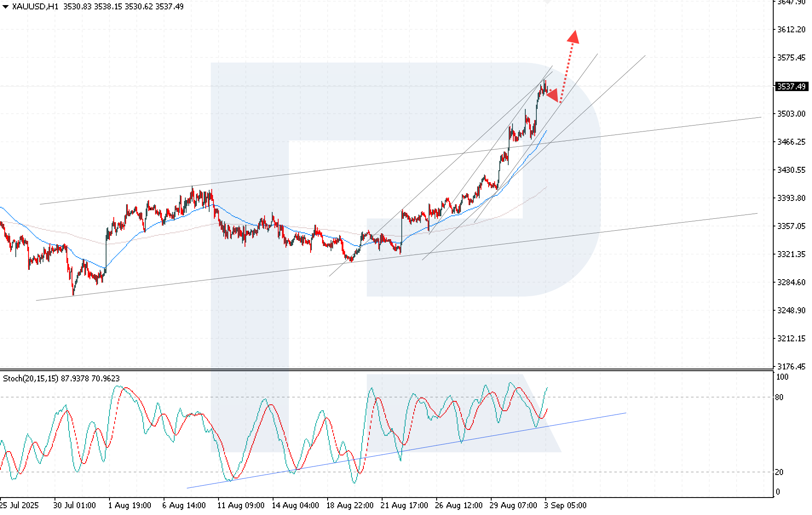The image size is (812, 515).
Task: Select the Stochastic signal value 70.9623
Action: pyautogui.click(x=106, y=378)
